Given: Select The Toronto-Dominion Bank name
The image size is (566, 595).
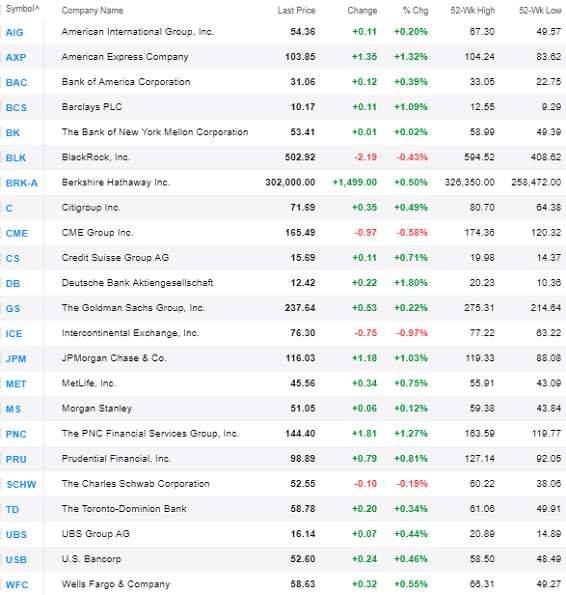Looking at the screenshot, I should [124, 508].
